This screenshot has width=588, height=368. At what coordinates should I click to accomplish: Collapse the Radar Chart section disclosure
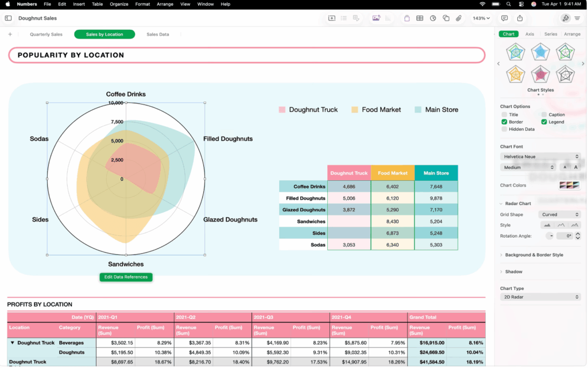tap(500, 203)
